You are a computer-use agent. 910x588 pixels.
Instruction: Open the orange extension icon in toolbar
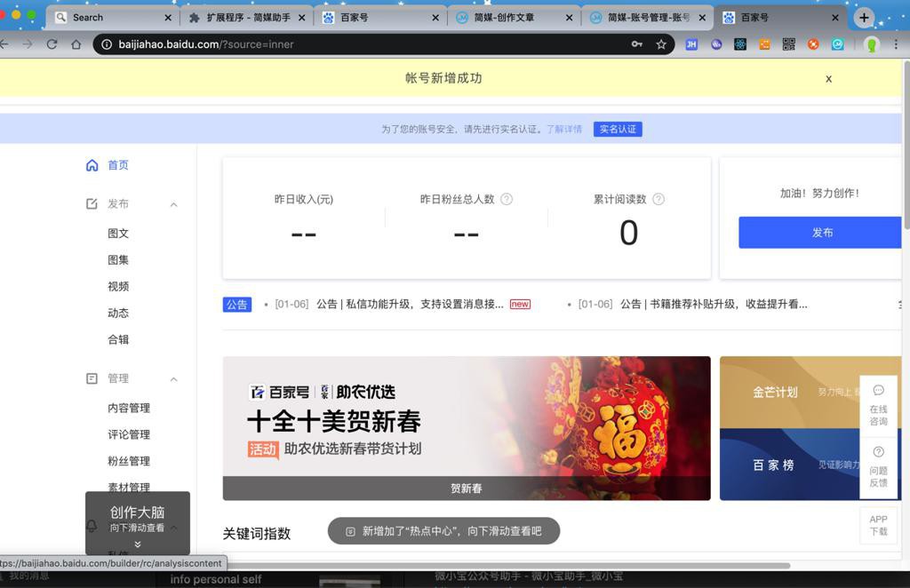(x=764, y=44)
